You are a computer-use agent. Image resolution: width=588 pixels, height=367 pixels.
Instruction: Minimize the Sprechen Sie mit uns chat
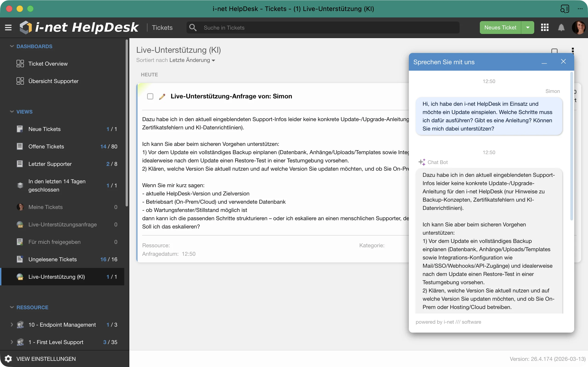click(544, 62)
